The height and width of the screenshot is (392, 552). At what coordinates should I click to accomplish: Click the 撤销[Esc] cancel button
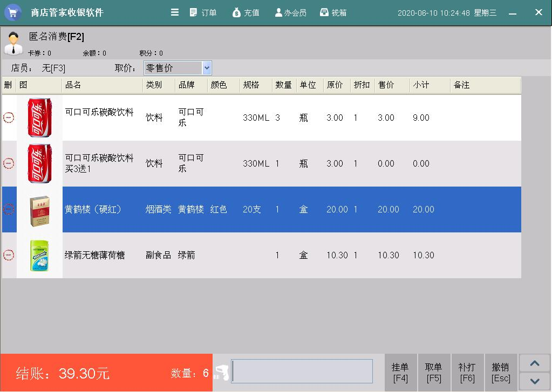(x=501, y=371)
